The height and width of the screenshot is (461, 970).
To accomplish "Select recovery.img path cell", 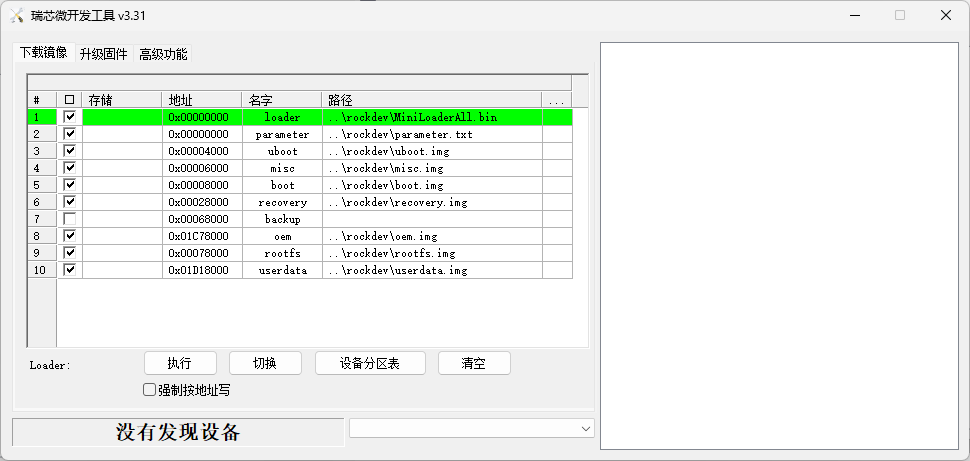I will (432, 202).
